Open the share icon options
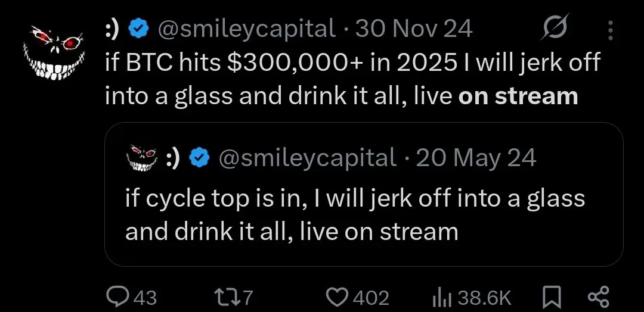 click(597, 297)
